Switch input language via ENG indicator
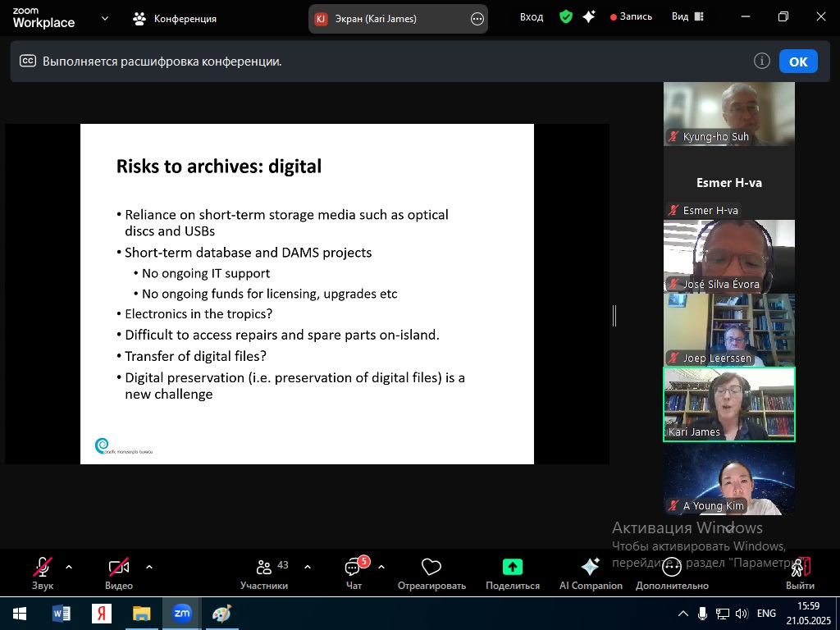The image size is (840, 630). [x=766, y=614]
